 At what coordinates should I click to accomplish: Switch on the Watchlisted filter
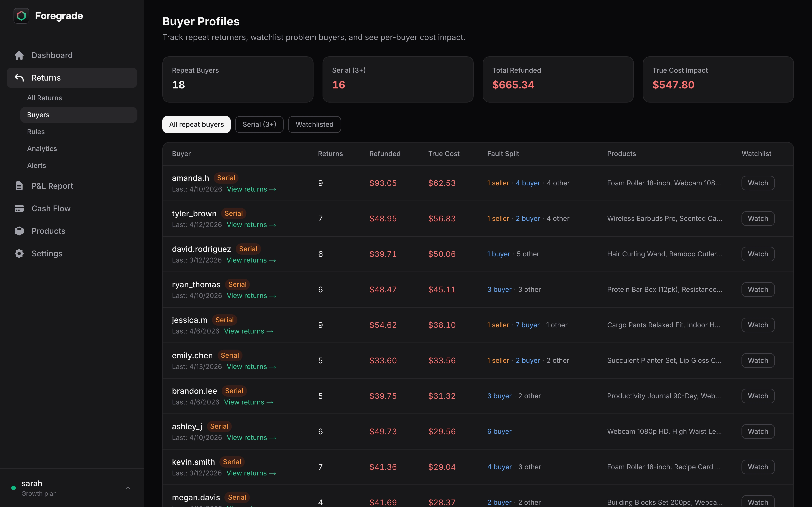(314, 124)
